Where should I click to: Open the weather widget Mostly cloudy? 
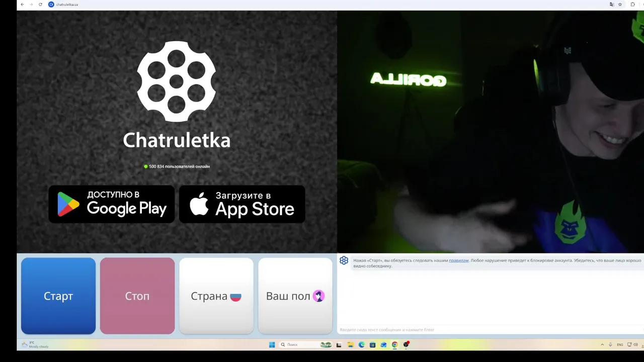(x=35, y=344)
